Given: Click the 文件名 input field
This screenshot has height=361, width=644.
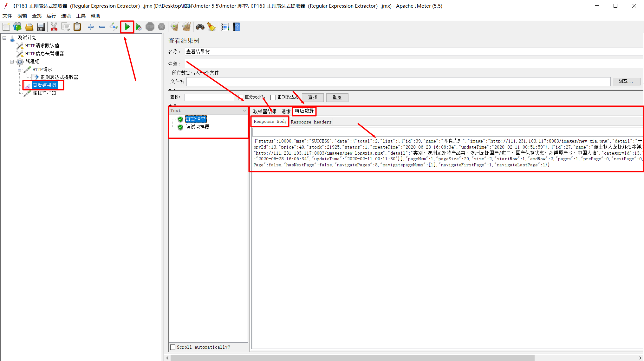Looking at the screenshot, I should 399,82.
